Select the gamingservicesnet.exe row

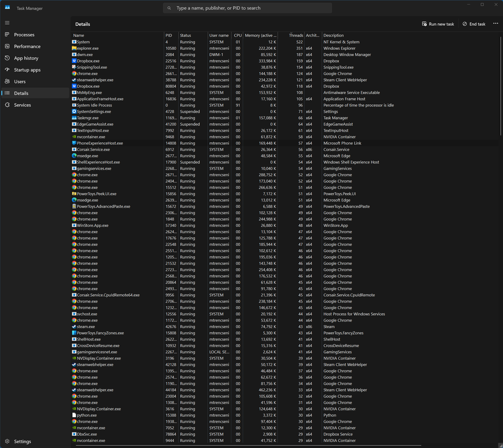(285, 352)
